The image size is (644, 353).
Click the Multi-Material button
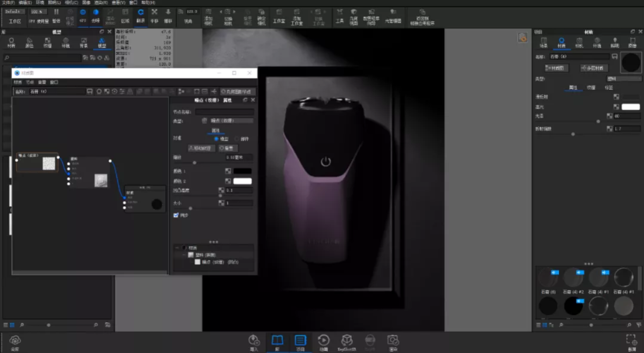[x=594, y=68]
